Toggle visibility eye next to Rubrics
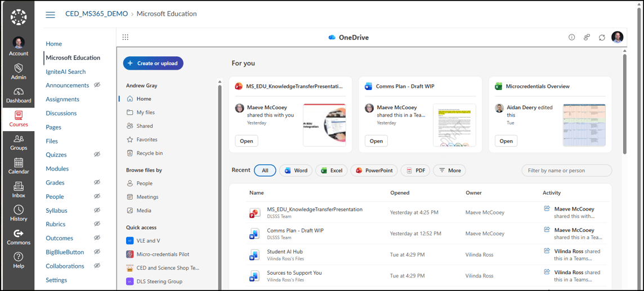This screenshot has height=291, width=644. click(97, 224)
